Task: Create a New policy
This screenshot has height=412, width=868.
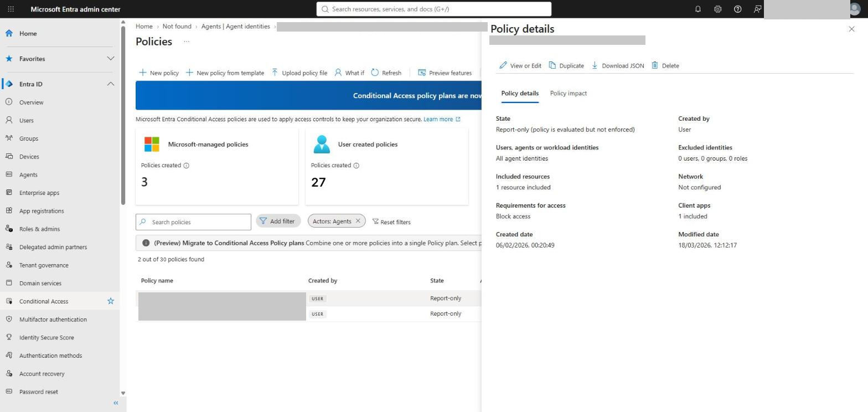Action: tap(159, 73)
